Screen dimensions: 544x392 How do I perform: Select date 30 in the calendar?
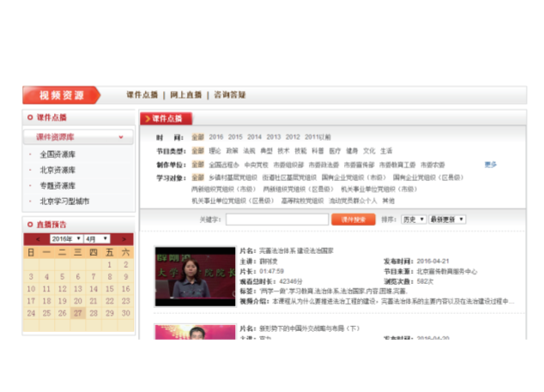[x=125, y=313]
